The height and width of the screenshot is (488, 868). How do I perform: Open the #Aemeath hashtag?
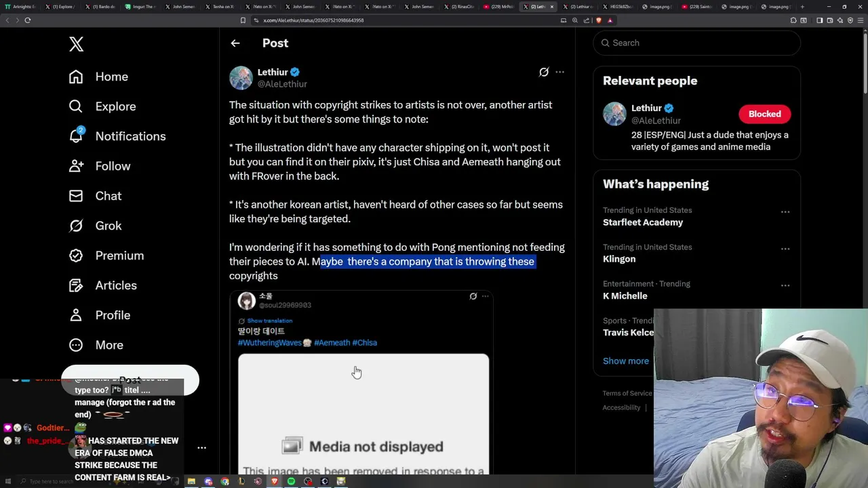click(332, 342)
